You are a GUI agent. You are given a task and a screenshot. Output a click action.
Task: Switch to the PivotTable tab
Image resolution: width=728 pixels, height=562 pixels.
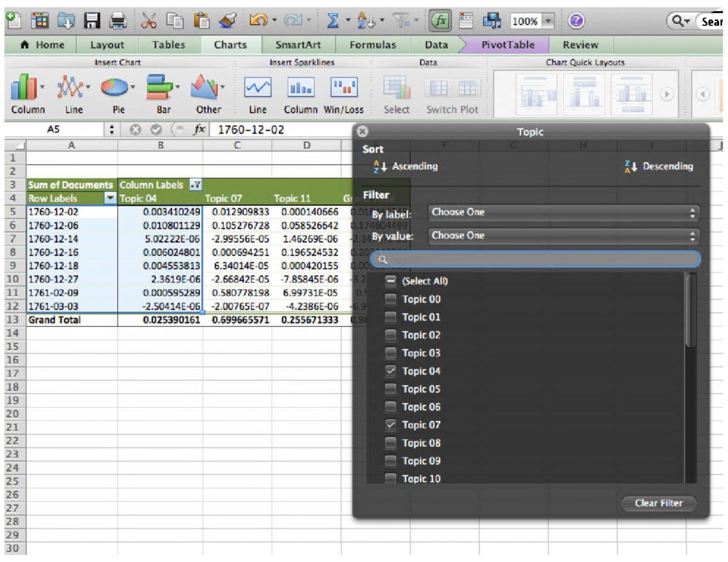tap(508, 45)
